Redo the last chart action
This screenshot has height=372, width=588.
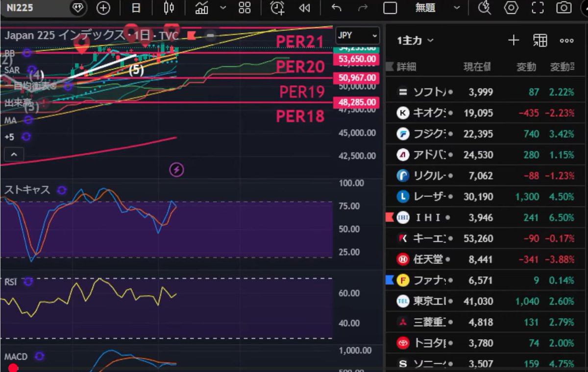pyautogui.click(x=363, y=8)
